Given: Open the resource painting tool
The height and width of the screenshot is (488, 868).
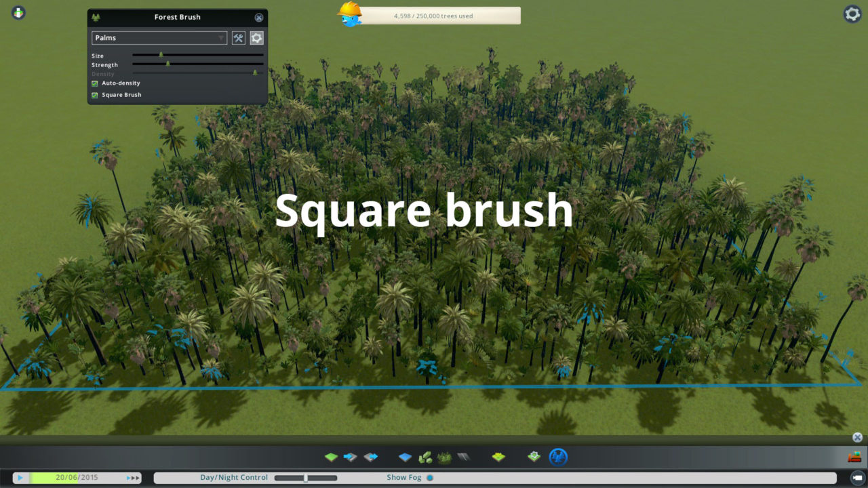Looking at the screenshot, I should [499, 457].
